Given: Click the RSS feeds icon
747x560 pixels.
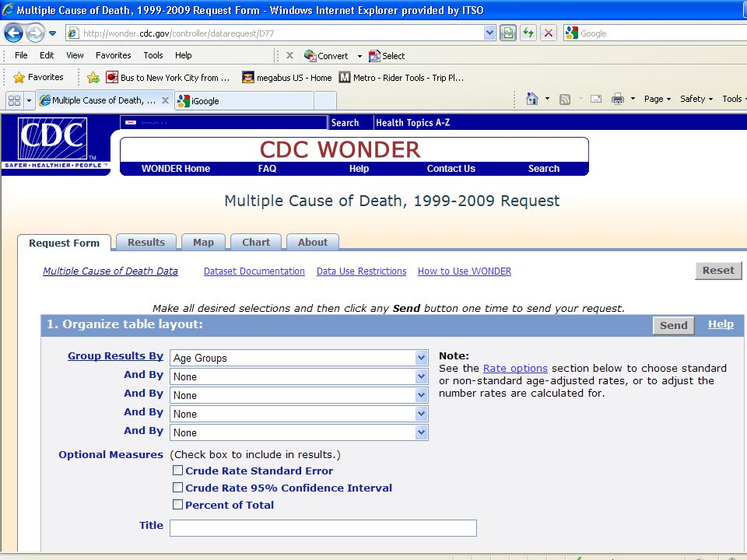Looking at the screenshot, I should (565, 99).
